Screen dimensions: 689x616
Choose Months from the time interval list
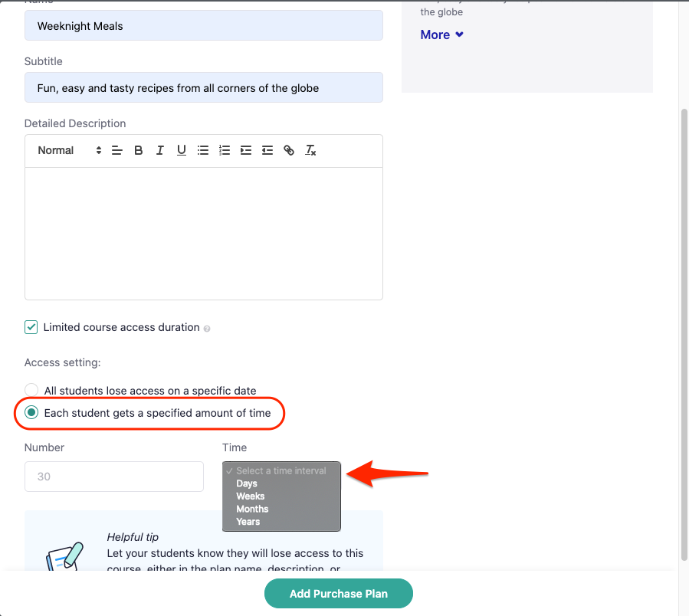(x=252, y=510)
